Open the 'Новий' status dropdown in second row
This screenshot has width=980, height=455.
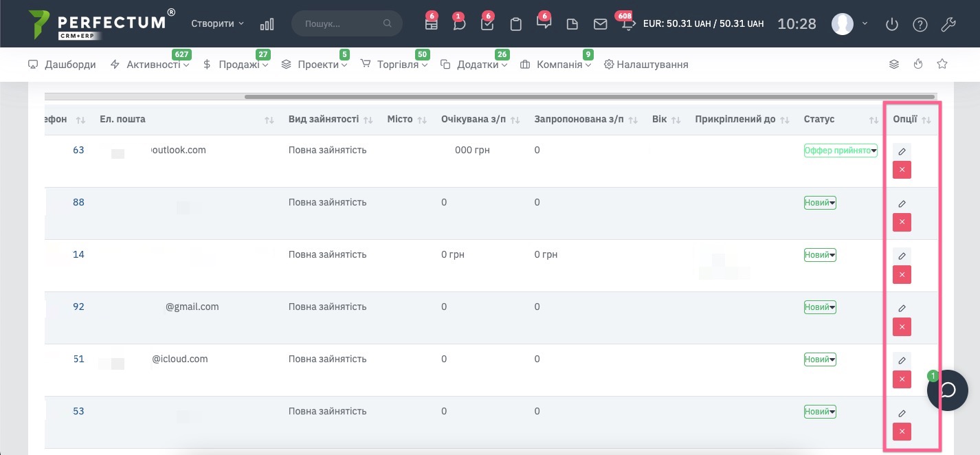point(820,203)
